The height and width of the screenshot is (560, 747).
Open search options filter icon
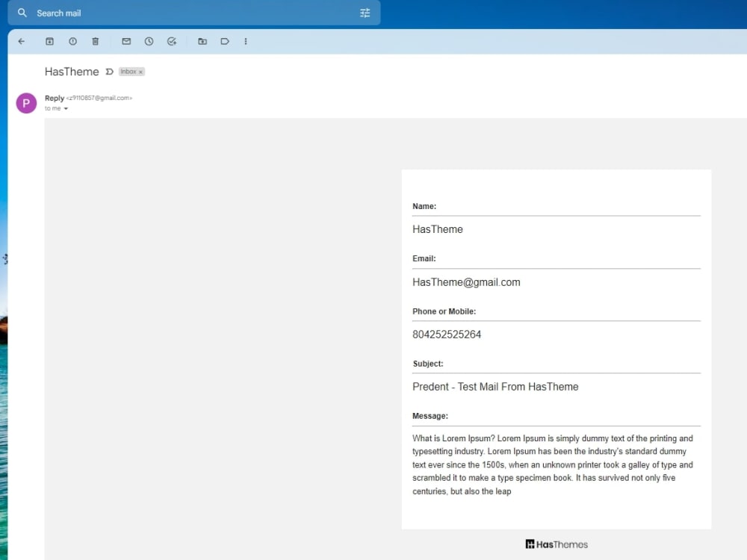[365, 13]
